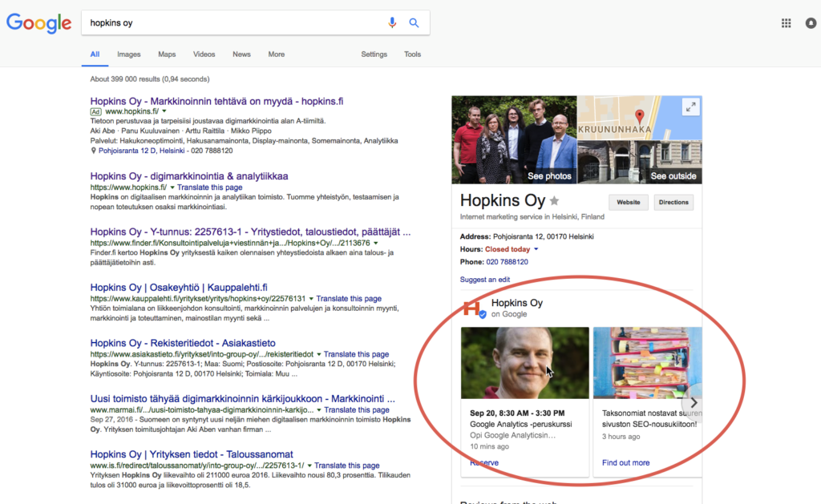The image size is (821, 504).
Task: Open the Taksonomiat post folders image
Action: click(648, 363)
